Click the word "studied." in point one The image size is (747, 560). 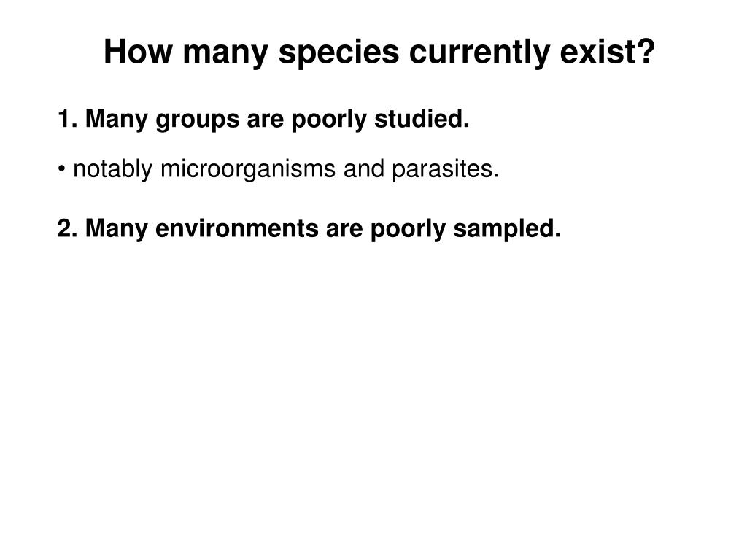[422, 119]
